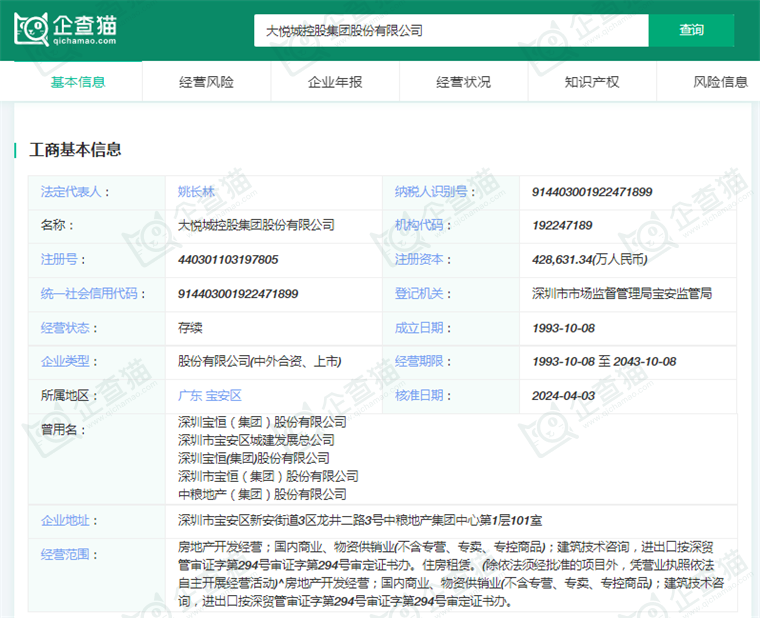Open the 经营风险 tab
Screen dimensions: 760x618
tap(206, 82)
